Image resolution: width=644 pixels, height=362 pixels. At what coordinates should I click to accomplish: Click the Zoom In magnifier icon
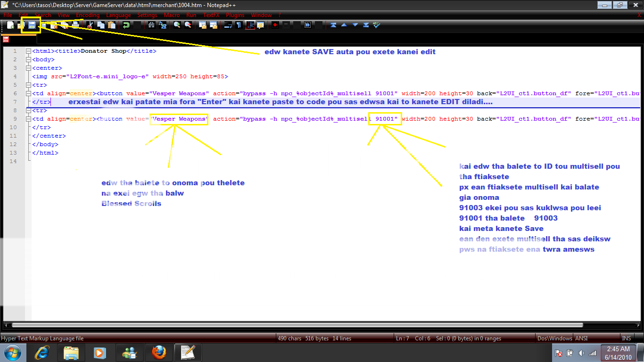[177, 25]
